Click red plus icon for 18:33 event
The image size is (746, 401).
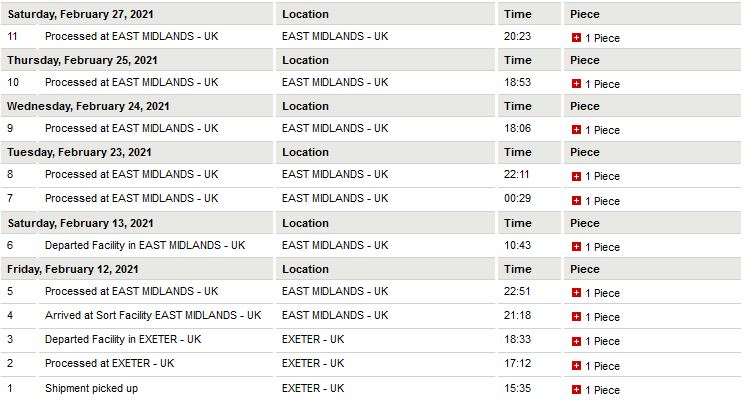click(576, 341)
